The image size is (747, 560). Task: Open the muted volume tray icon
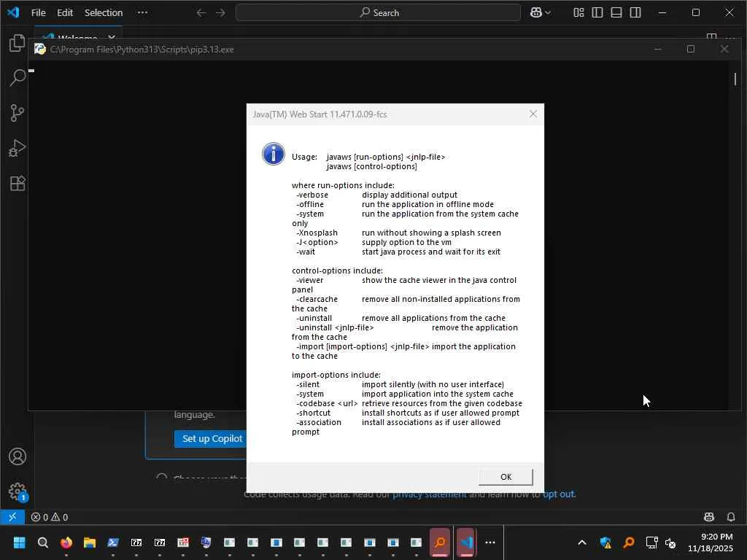pyautogui.click(x=670, y=542)
